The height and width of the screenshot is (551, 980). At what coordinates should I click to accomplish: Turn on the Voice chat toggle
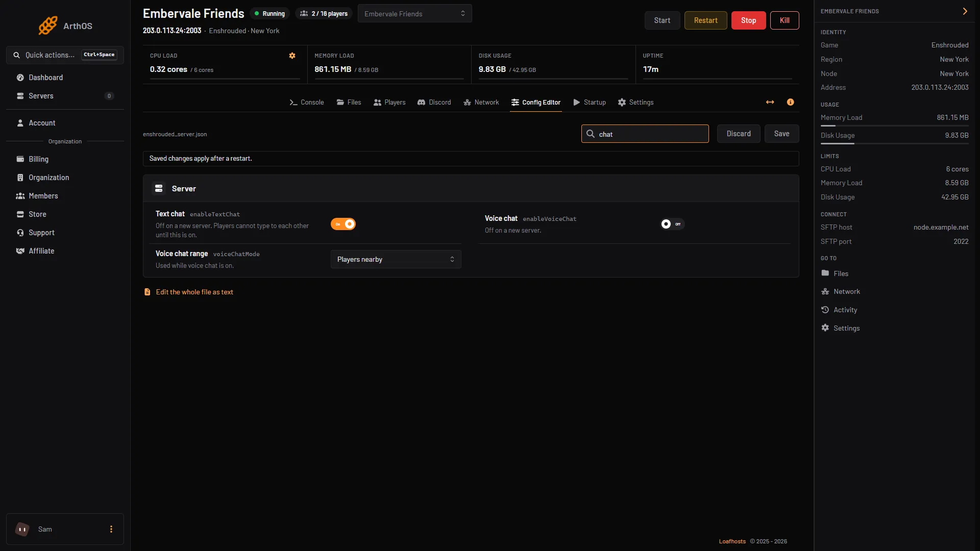click(672, 224)
